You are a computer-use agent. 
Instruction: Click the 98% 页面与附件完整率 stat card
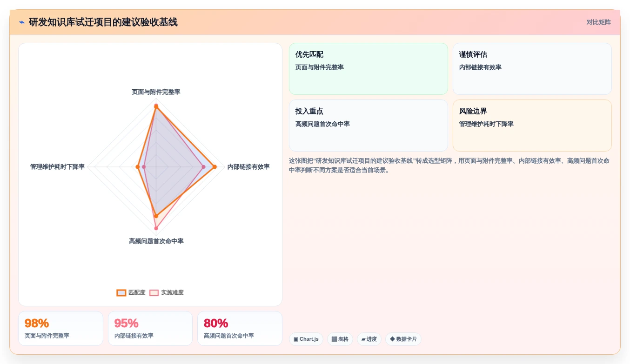click(x=60, y=329)
